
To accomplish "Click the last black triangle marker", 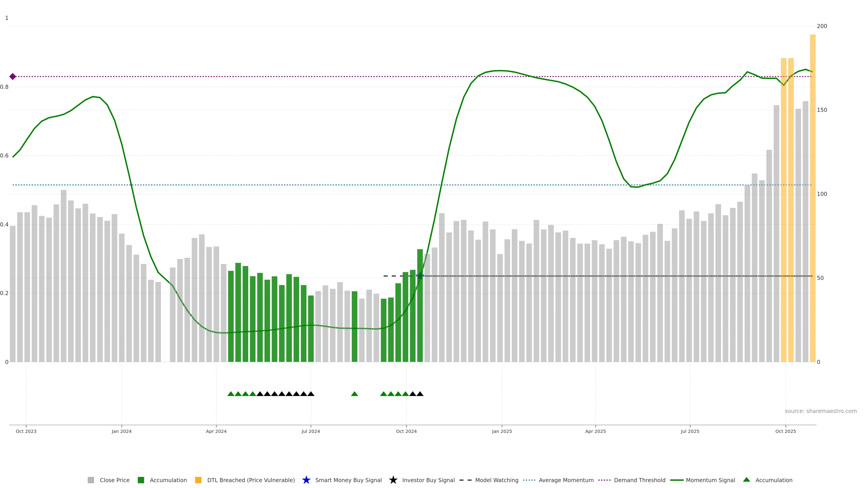I will point(420,394).
